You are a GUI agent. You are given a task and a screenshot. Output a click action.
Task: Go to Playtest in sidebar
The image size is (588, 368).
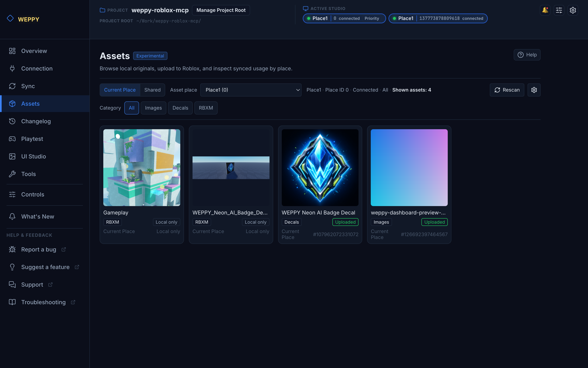45,139
